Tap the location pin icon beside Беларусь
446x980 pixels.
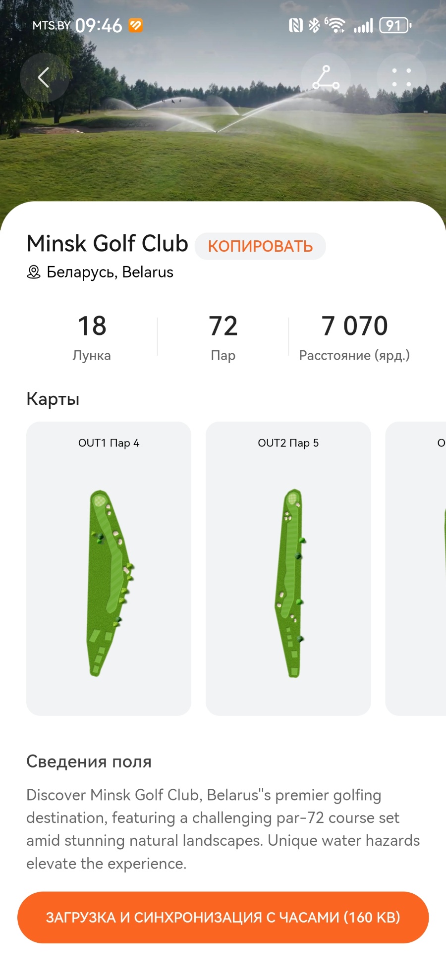(x=34, y=272)
